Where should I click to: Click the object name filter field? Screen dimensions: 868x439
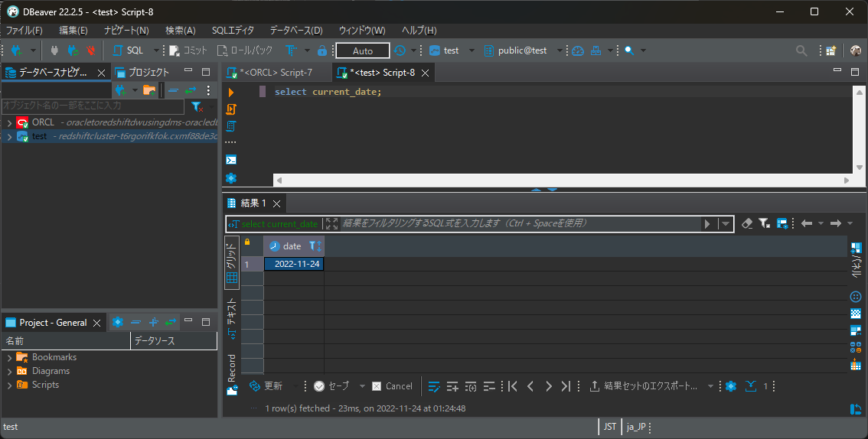(93, 106)
